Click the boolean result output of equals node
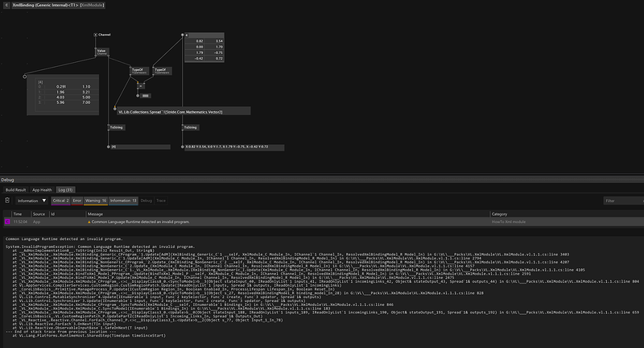The image size is (644, 348). (138, 97)
